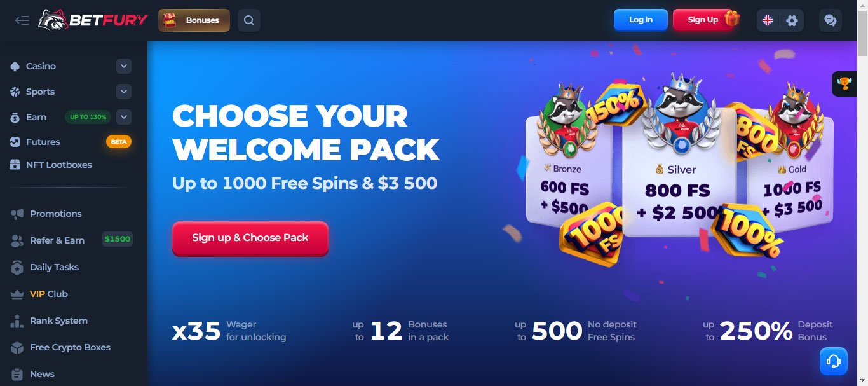Open the settings gear icon
Image resolution: width=868 pixels, height=386 pixels.
(x=792, y=20)
